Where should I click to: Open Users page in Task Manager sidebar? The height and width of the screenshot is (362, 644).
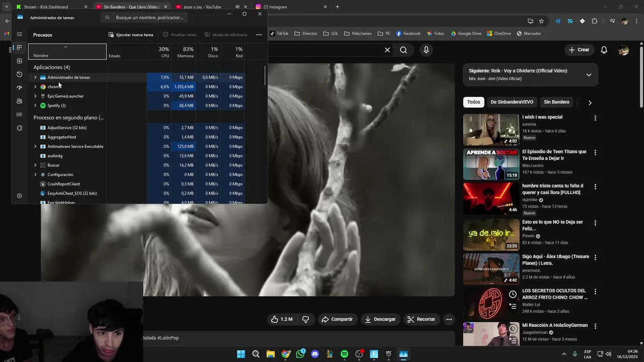click(x=19, y=101)
